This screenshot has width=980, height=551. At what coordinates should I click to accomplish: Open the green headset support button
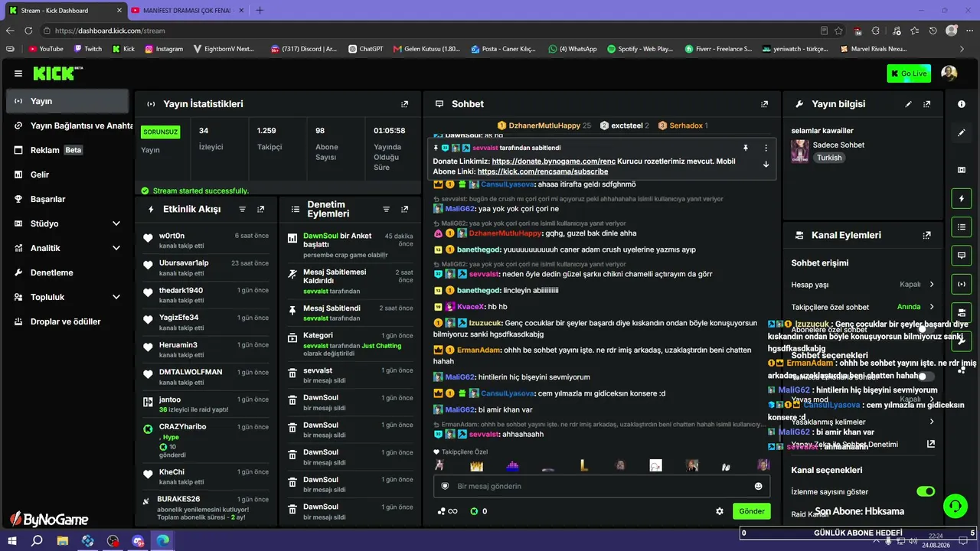pos(955,505)
